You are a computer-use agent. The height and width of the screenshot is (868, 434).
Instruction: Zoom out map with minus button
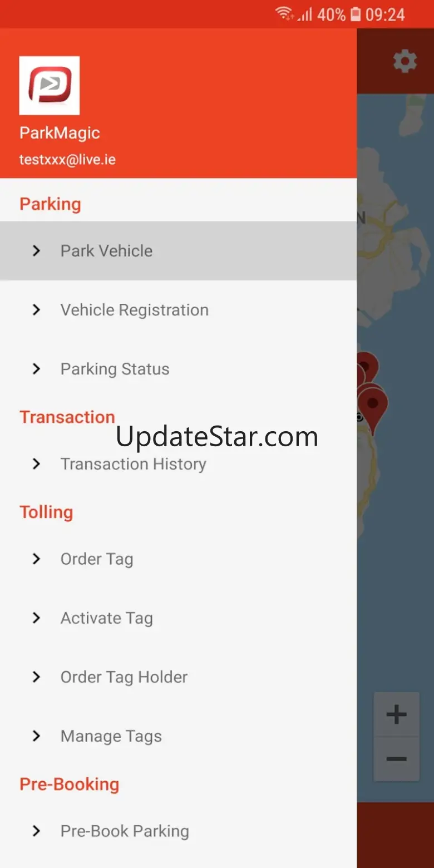(396, 759)
